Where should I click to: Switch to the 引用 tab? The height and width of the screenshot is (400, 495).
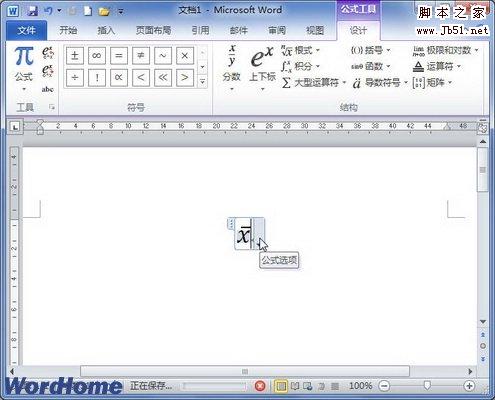[200, 31]
